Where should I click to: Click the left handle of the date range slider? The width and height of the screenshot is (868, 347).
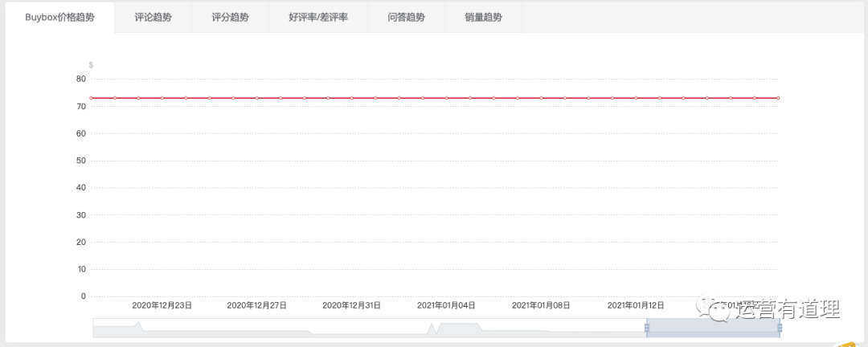tap(646, 328)
